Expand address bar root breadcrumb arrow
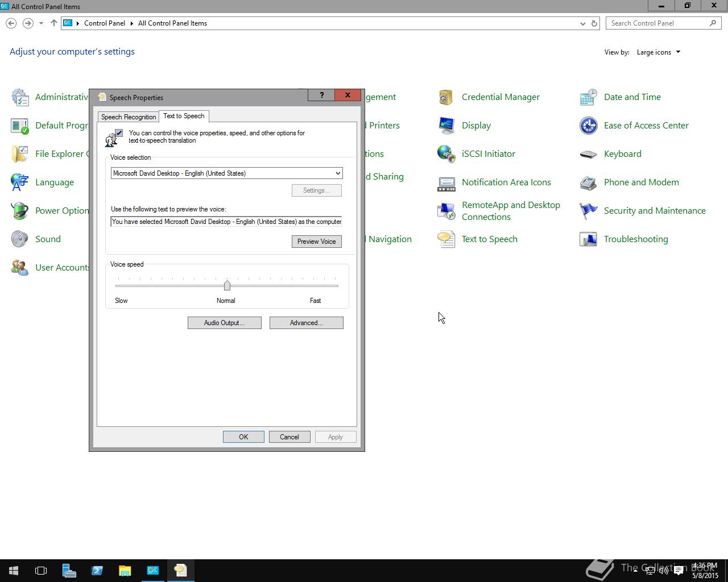Screen dimensions: 728x582 [x=78, y=23]
